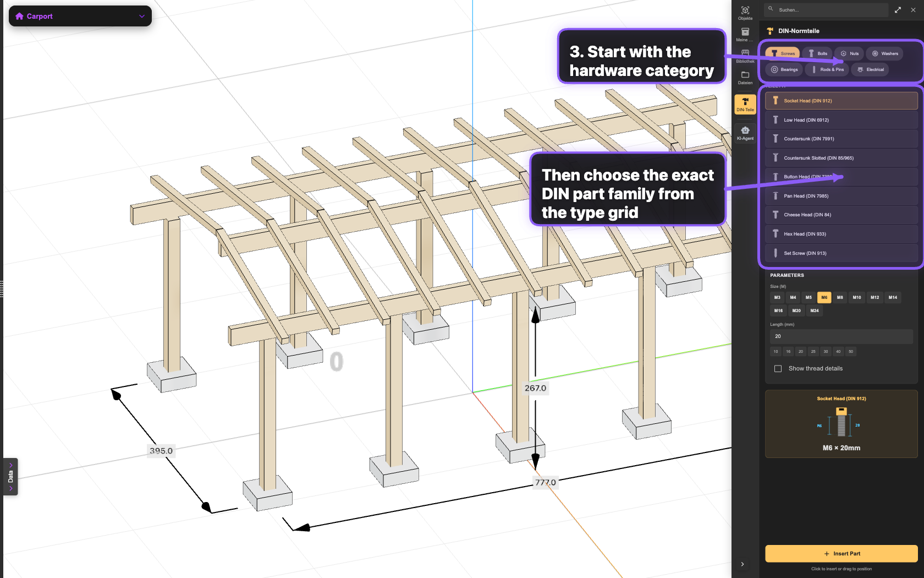Open the Meine archive sidebar icon
The image size is (924, 578).
point(745,35)
